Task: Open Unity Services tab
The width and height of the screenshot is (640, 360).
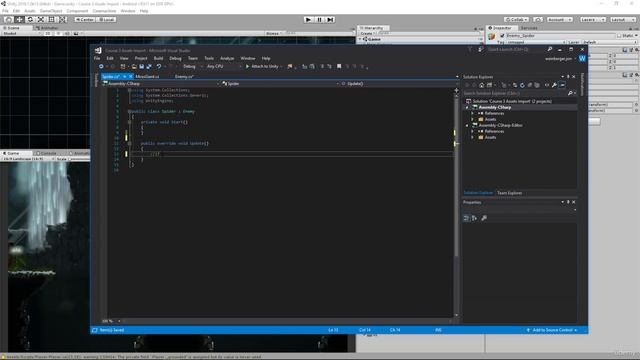Action: pyautogui.click(x=529, y=28)
